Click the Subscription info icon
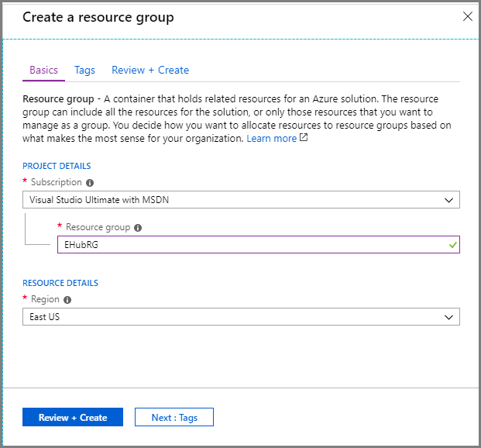 click(90, 183)
